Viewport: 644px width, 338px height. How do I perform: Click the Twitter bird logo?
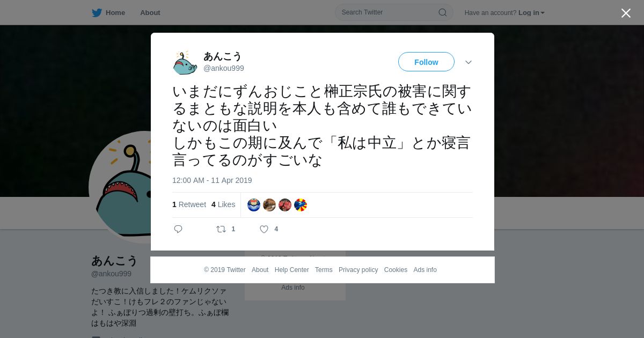pos(97,13)
